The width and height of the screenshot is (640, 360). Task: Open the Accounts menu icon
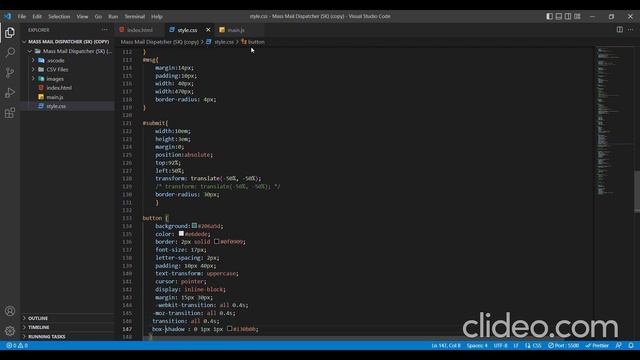point(10,311)
